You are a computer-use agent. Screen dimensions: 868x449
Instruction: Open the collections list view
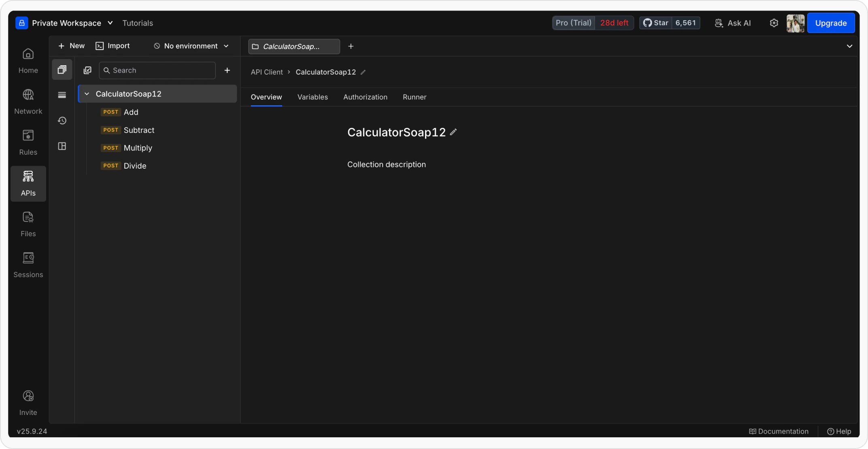pos(62,69)
